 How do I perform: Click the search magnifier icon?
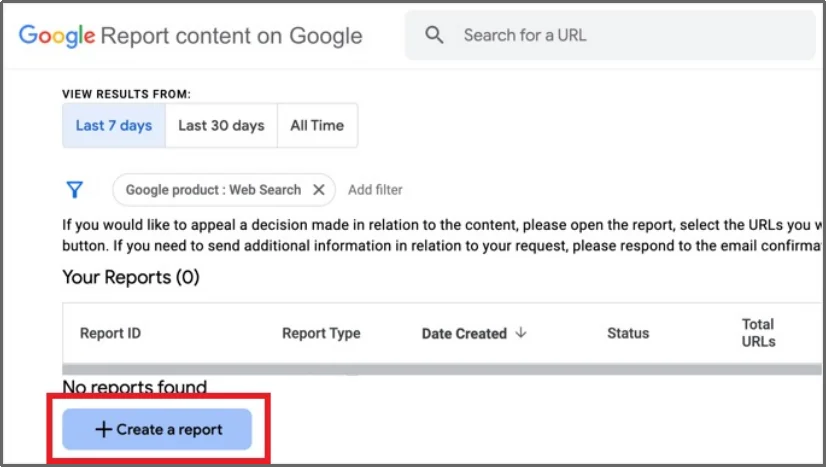point(434,35)
